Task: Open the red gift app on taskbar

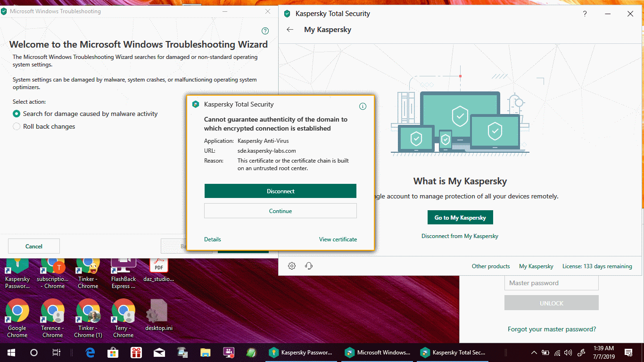Action: pyautogui.click(x=136, y=353)
